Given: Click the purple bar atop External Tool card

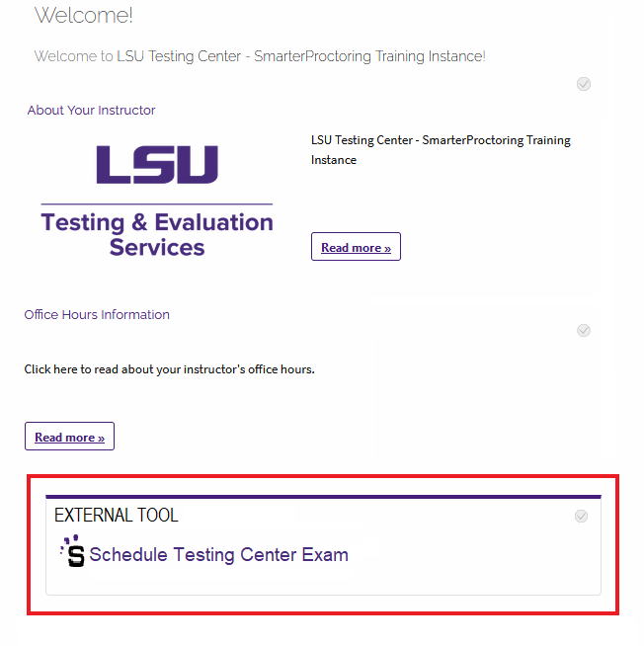Looking at the screenshot, I should [x=323, y=496].
